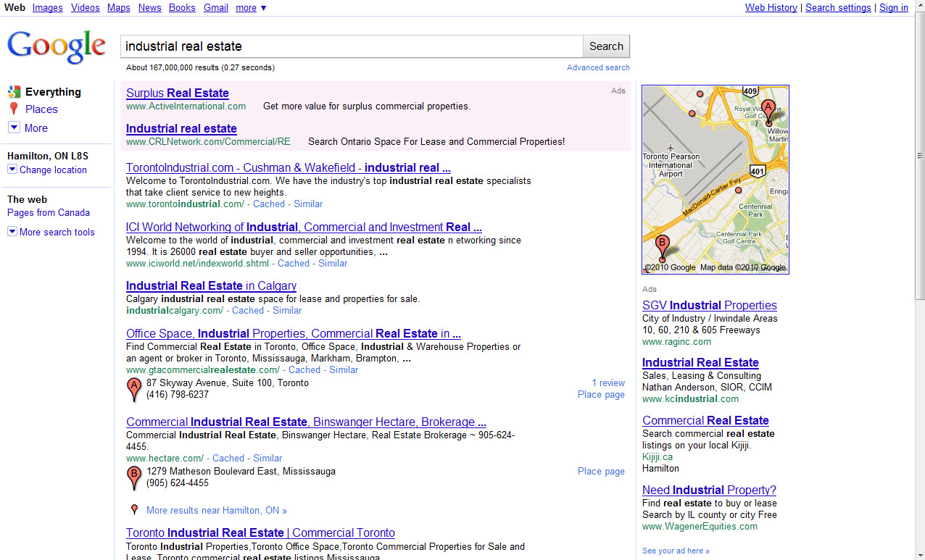Open Web History
The image size is (925, 560).
point(771,7)
